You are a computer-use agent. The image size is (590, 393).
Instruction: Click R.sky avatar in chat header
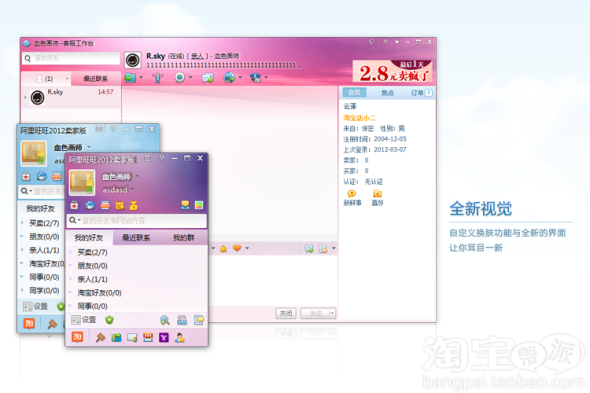coord(132,60)
